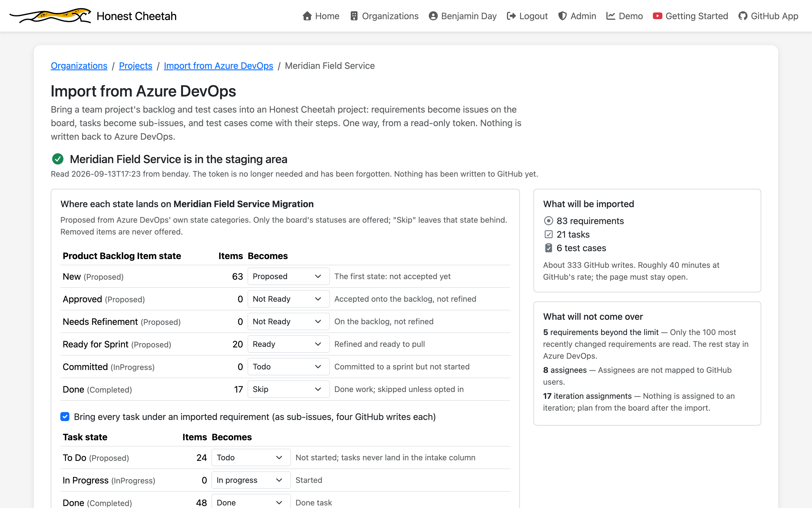
Task: Click the '83 requirements' count text
Action: point(590,221)
